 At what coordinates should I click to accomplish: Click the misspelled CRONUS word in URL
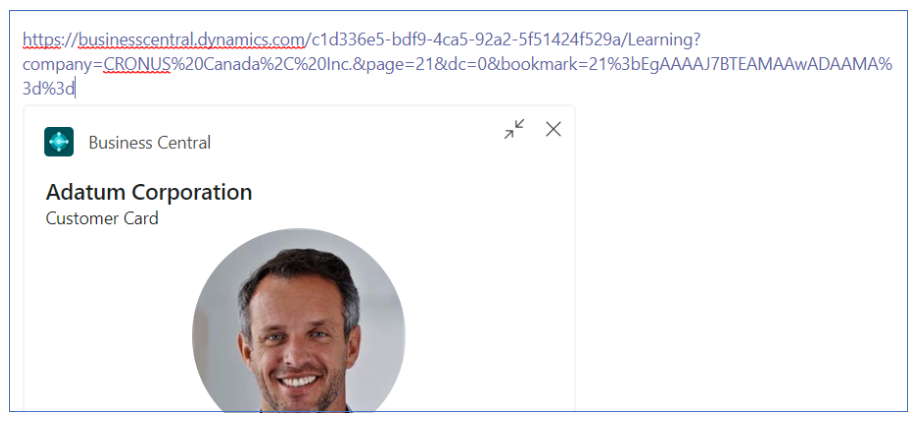coord(137,65)
